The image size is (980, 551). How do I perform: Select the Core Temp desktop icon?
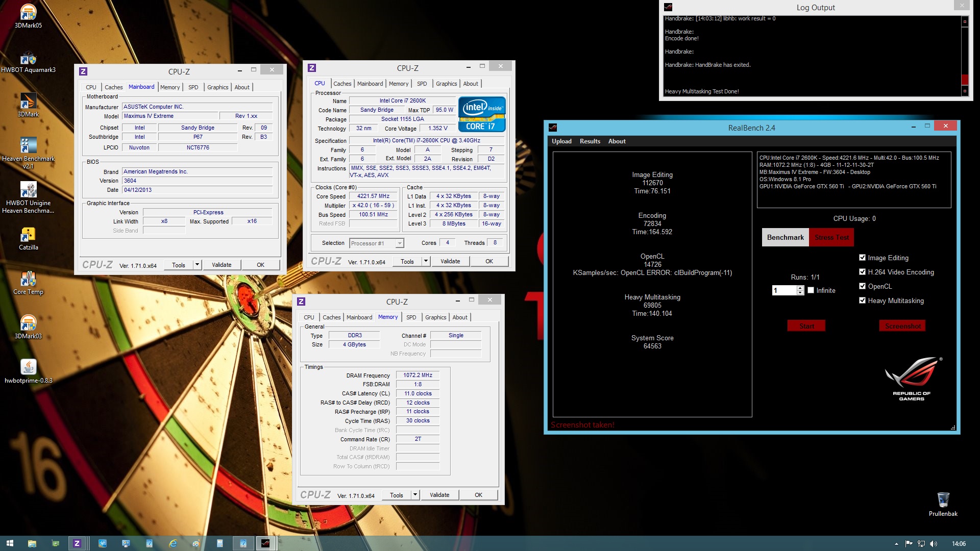click(x=28, y=283)
